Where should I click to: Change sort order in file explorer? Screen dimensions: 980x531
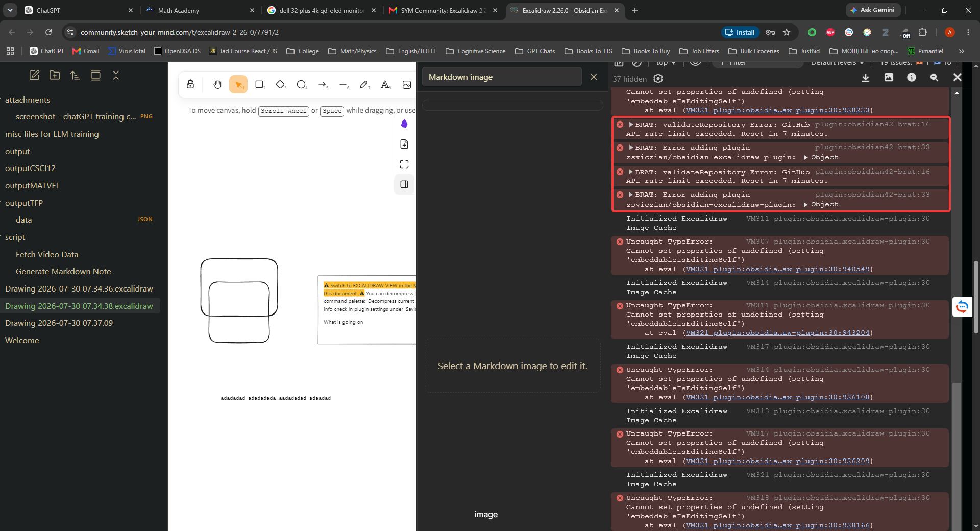point(75,75)
